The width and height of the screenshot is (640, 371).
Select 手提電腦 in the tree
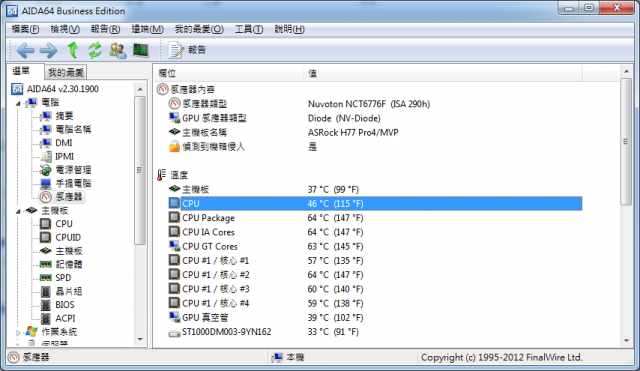(66, 183)
